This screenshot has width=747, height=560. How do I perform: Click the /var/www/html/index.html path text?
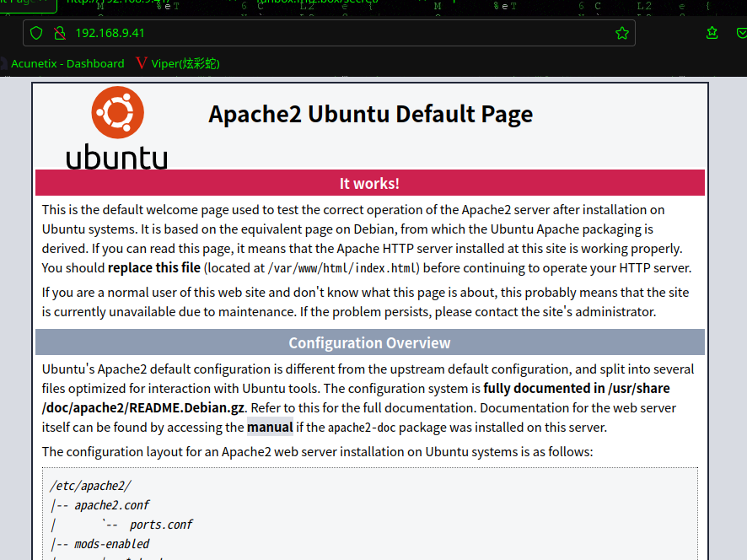coord(342,268)
